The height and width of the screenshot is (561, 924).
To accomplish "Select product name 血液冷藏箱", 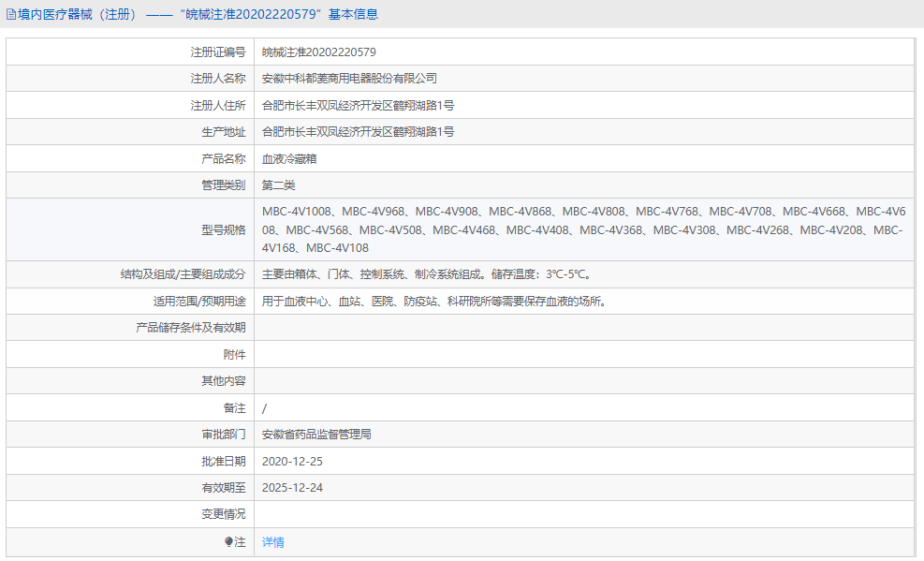I will [289, 159].
